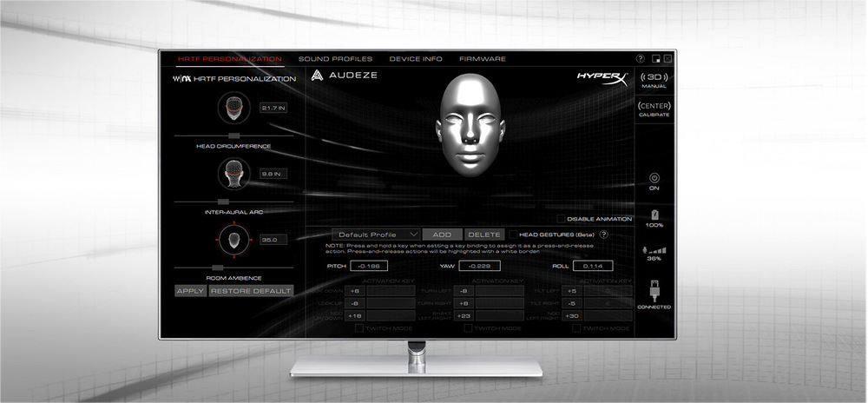Screen dimensions: 868x403
Task: Click the Look Down activation key field
Action: pos(391,291)
